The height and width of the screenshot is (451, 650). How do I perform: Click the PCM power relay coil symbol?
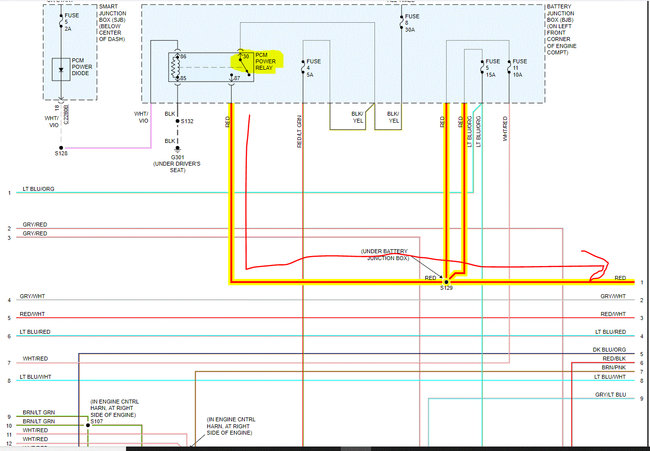[176, 67]
